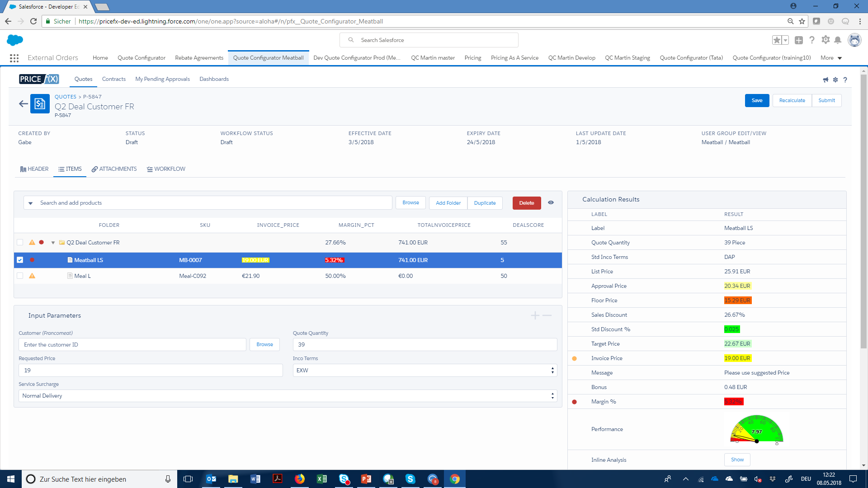Uncheck the Meatball LS row checkbox

coord(20,260)
